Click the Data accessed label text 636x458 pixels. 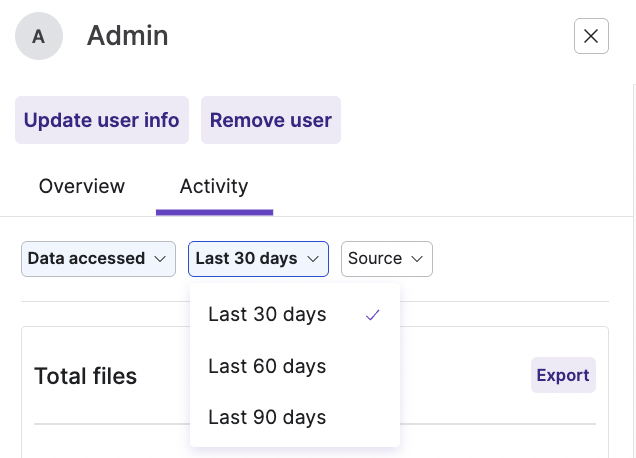[86, 259]
